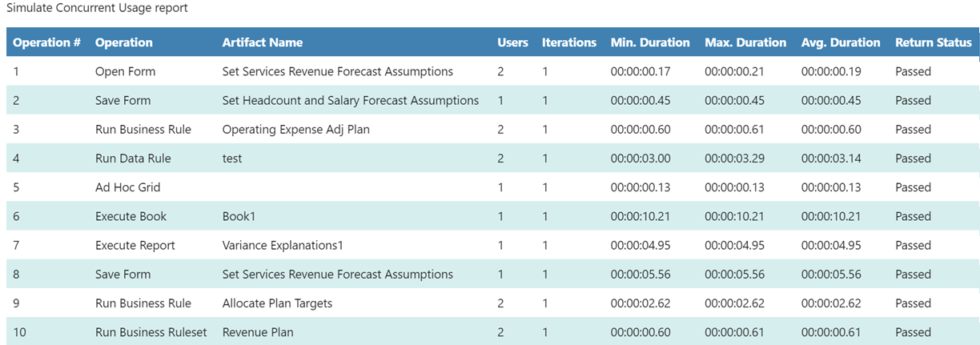980x345 pixels.
Task: Click the 'Variance Explanations1' artifact name
Action: pos(282,245)
